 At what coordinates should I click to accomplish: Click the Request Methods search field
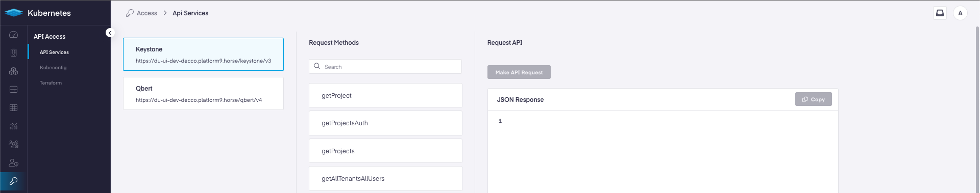(385, 67)
